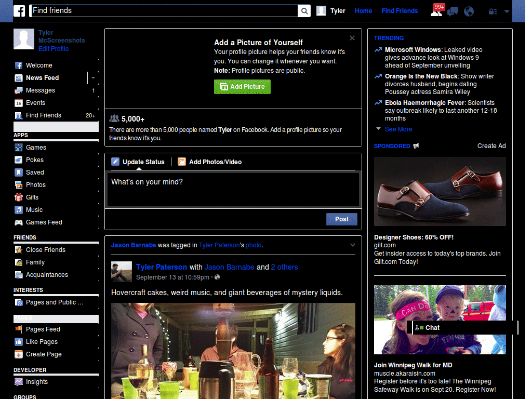Viewport: 532px width, 399px height.
Task: Click the green Add Picture button
Action: point(242,87)
